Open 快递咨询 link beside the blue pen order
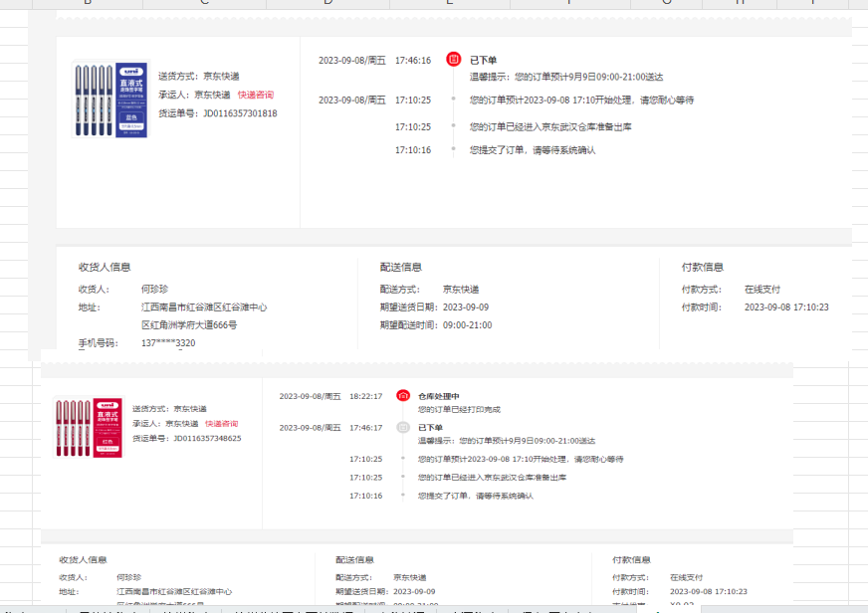This screenshot has height=613, width=868. click(x=256, y=95)
